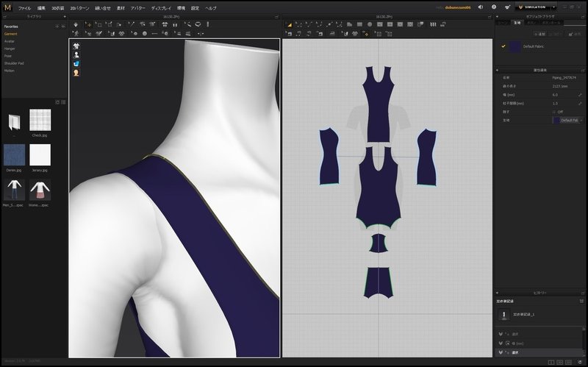Click the +追加 add button in object browser

coord(539,34)
